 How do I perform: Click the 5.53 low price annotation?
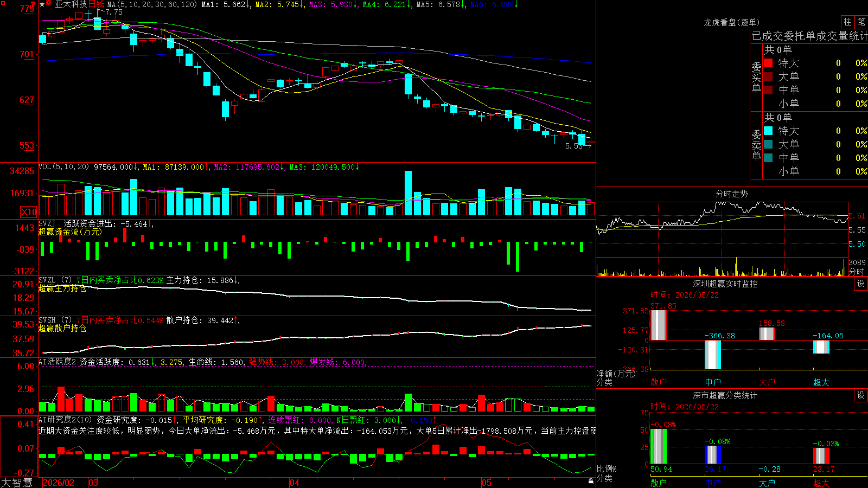point(574,146)
